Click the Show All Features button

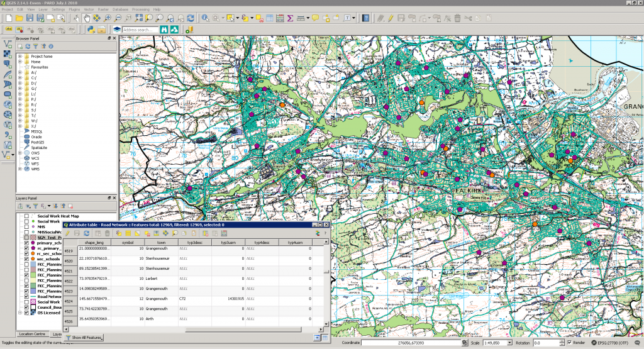coord(84,338)
